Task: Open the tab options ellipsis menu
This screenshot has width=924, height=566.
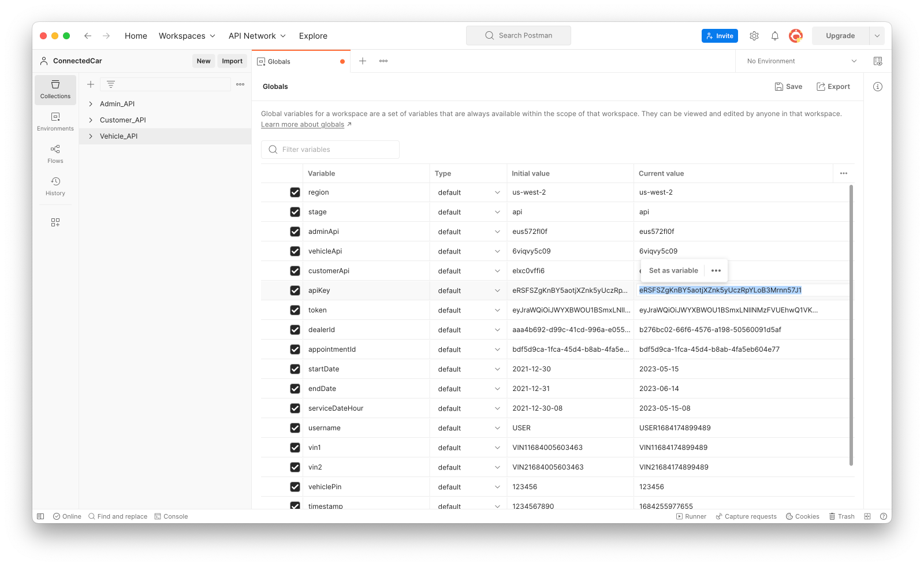Action: click(x=383, y=61)
